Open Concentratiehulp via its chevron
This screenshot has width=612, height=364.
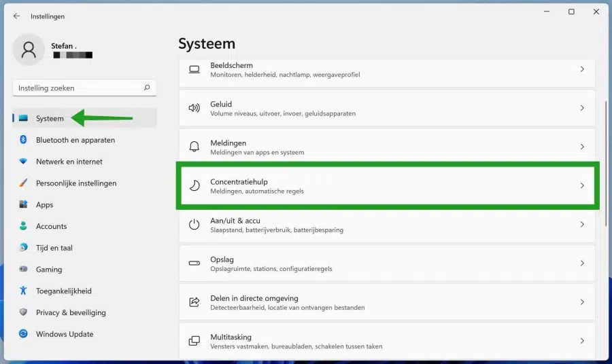point(582,185)
